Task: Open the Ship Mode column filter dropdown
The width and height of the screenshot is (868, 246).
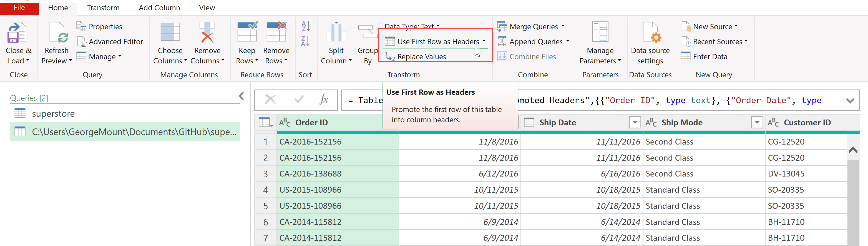Action: 757,123
